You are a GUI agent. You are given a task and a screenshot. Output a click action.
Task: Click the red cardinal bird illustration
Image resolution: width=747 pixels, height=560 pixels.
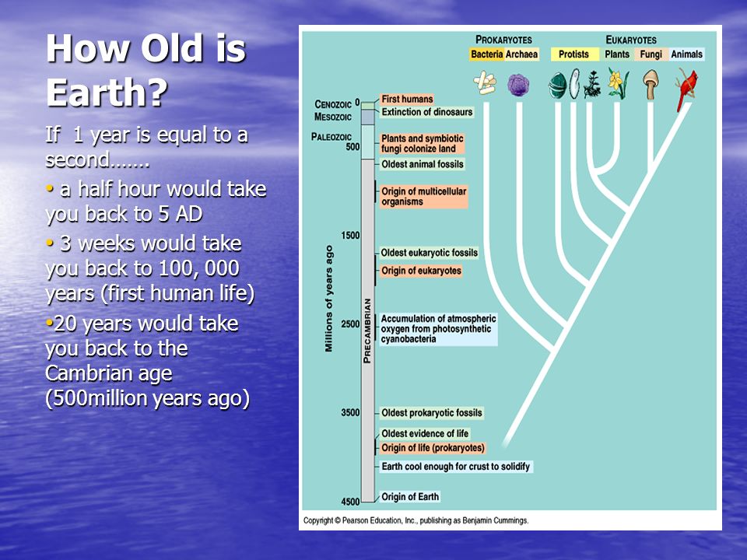tap(686, 89)
